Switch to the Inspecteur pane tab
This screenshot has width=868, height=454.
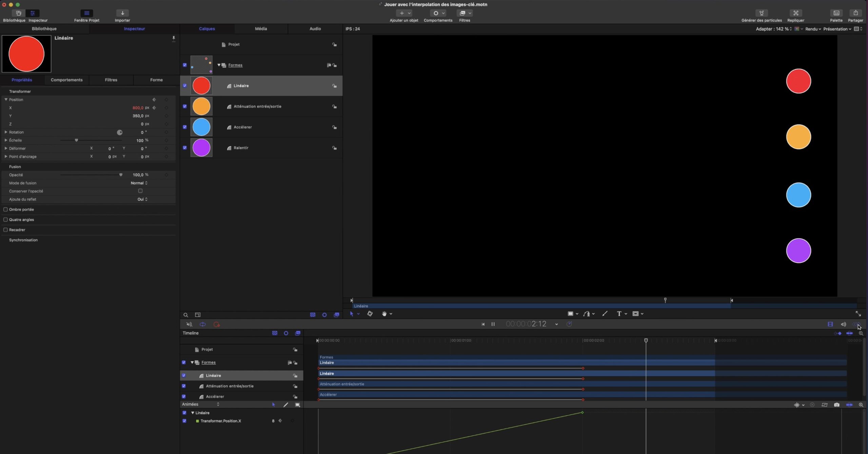click(134, 29)
